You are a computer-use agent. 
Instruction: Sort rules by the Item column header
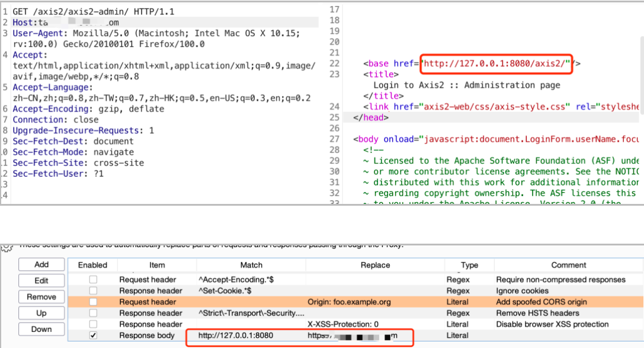coord(157,265)
